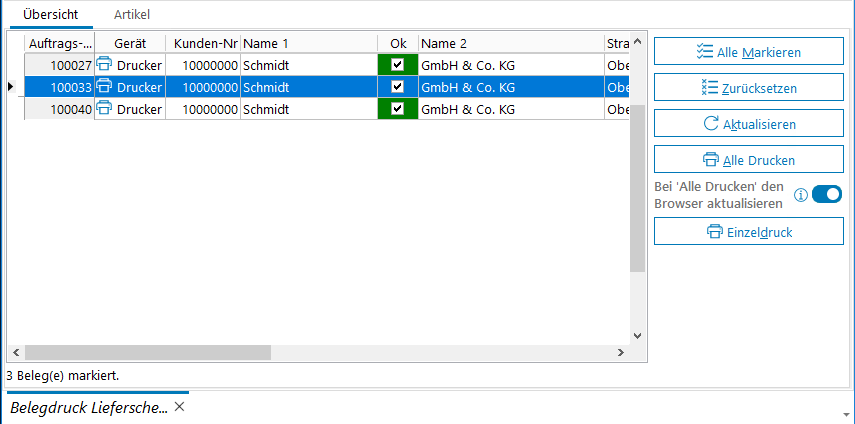Close the Belegdruck Lieferschein tab
855x424 pixels.
[x=179, y=407]
